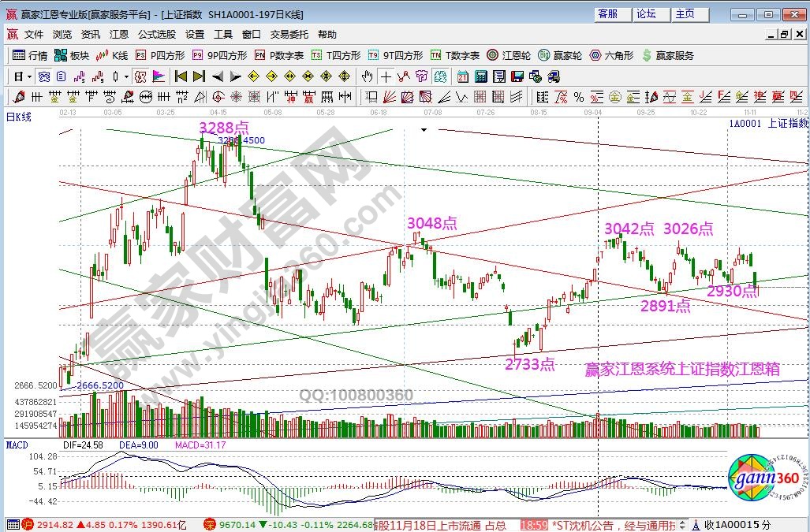This screenshot has height=532, width=810.
Task: Click the 3288点 peak candlestick label
Action: click(224, 127)
